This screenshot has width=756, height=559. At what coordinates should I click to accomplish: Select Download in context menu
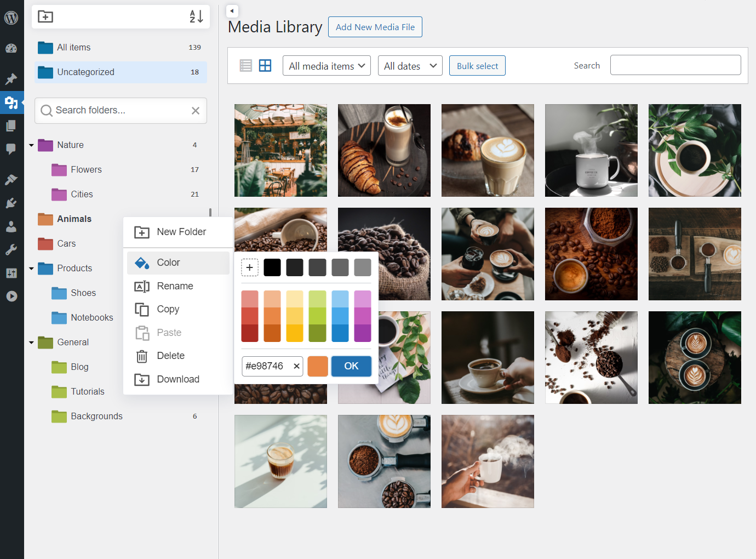[x=178, y=379]
